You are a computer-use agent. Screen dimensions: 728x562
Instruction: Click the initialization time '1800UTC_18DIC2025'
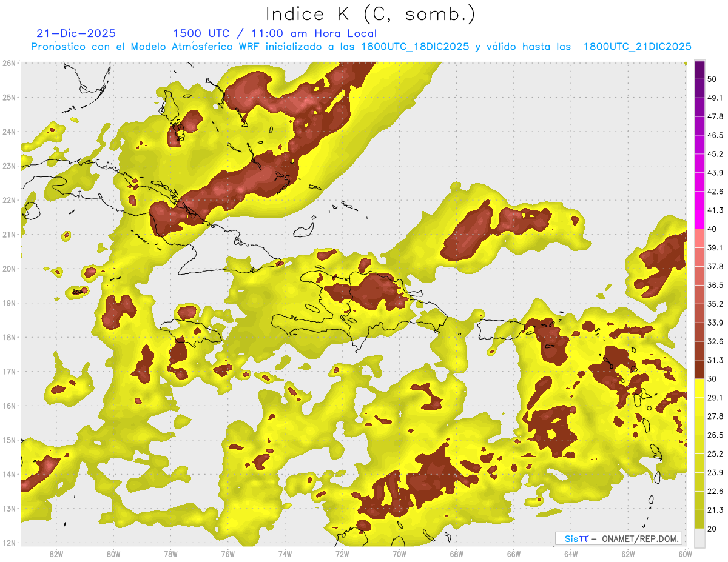click(x=415, y=47)
